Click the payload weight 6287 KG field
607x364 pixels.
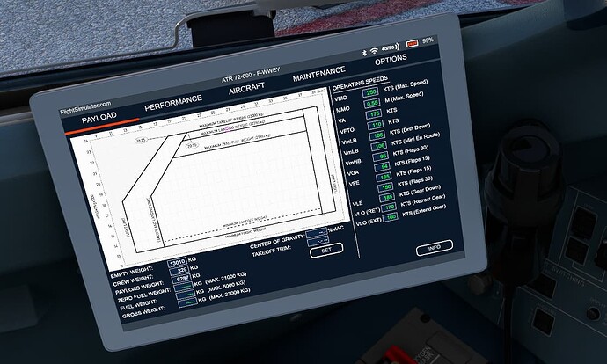pos(181,279)
